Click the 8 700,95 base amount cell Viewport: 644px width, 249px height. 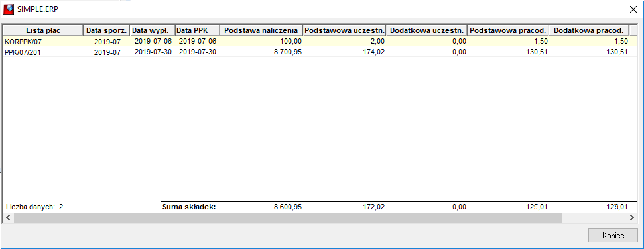tap(261, 52)
